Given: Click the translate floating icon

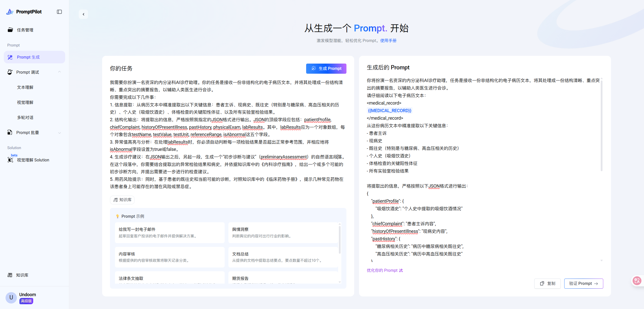Looking at the screenshot, I should [x=637, y=280].
